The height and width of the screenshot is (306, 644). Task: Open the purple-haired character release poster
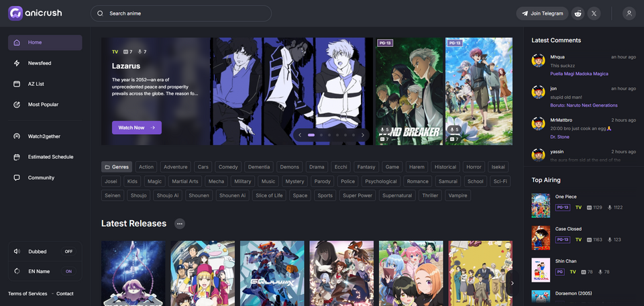pyautogui.click(x=133, y=273)
